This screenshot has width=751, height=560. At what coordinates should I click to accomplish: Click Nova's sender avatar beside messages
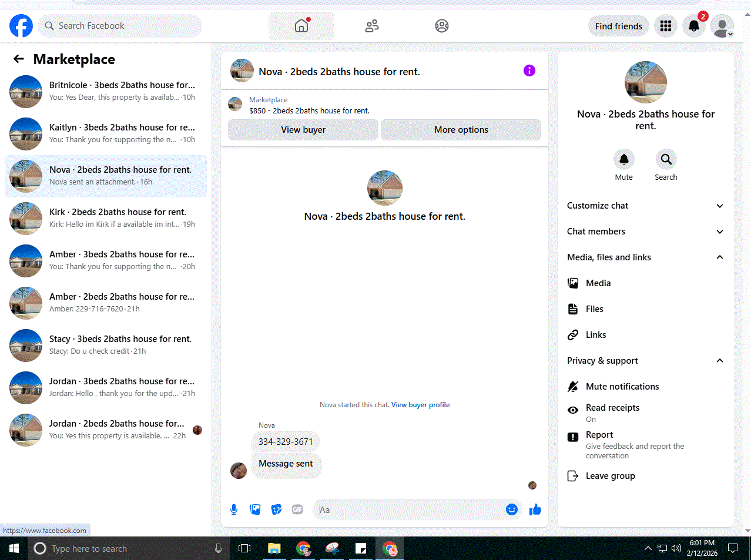(239, 471)
